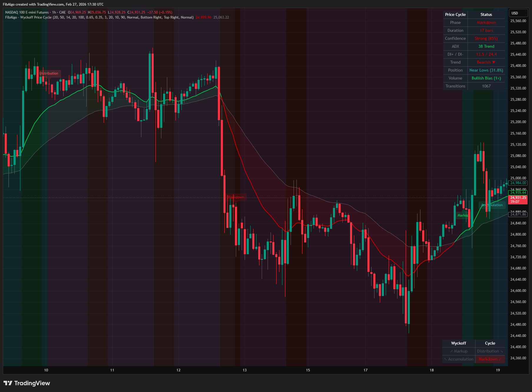Open the 1h timeframe selector in the legend

coord(54,12)
